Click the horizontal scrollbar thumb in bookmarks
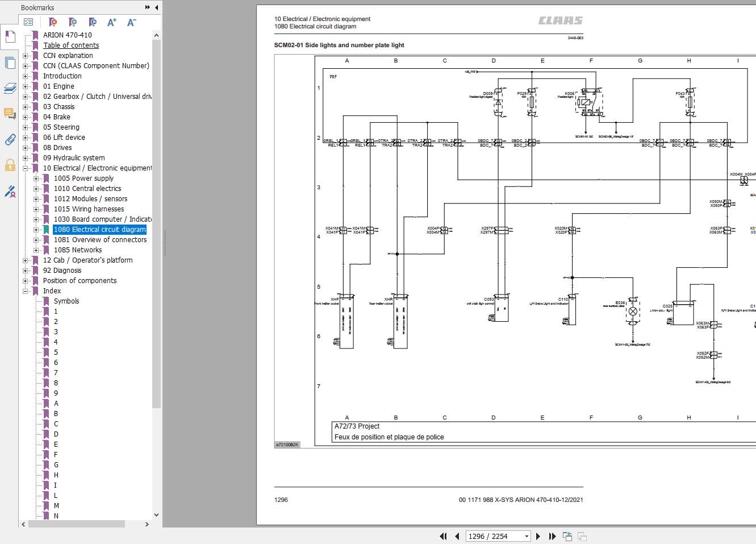Screen dimensions: 756x544 click(x=77, y=524)
